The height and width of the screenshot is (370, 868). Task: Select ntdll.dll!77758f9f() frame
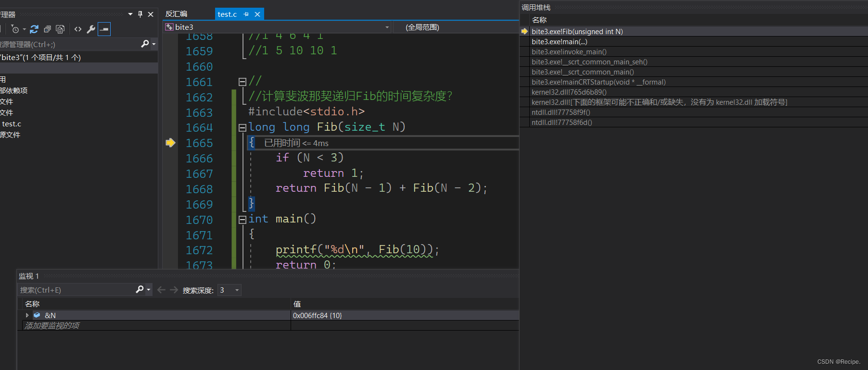pos(561,112)
